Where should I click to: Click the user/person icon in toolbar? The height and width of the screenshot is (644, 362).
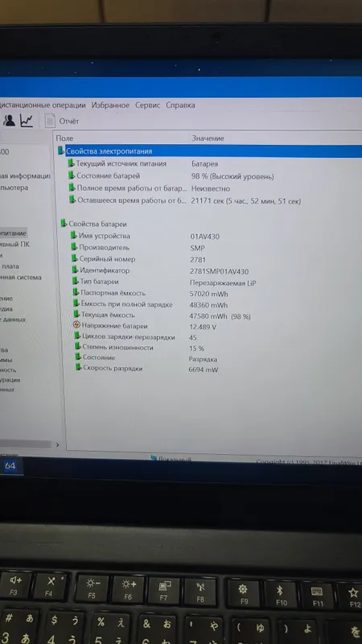click(9, 121)
